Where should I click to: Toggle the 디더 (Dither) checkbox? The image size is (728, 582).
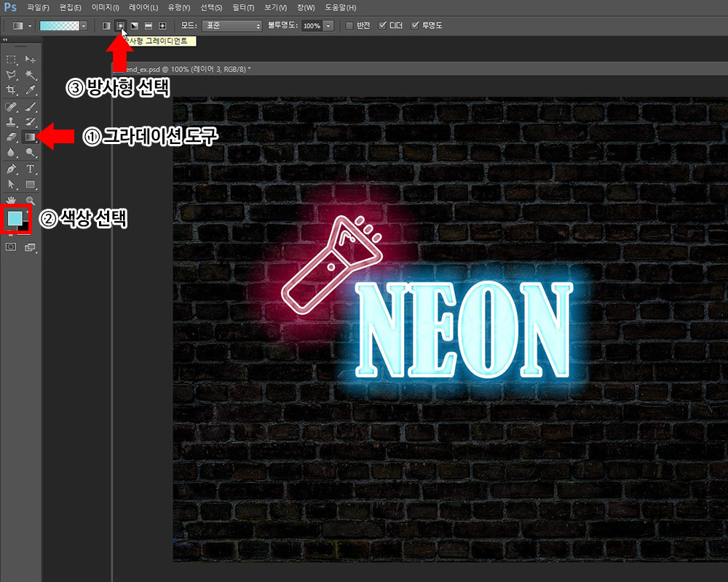click(382, 25)
